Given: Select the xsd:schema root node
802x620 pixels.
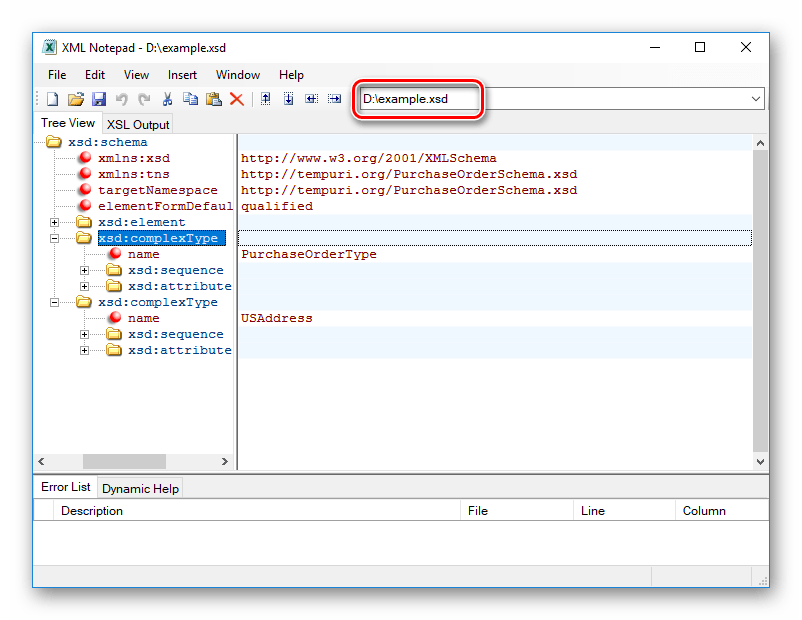Looking at the screenshot, I should click(108, 142).
